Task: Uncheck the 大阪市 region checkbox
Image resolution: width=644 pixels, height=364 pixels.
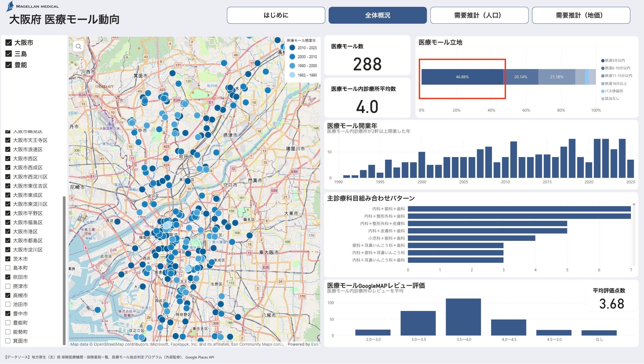Action: pos(9,43)
